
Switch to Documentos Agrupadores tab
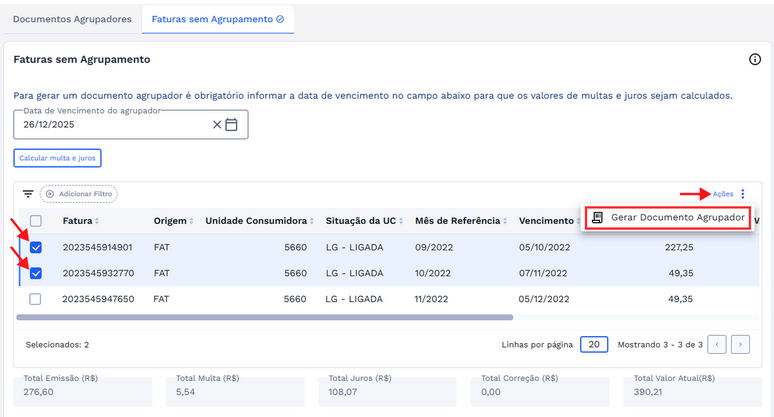coord(72,18)
